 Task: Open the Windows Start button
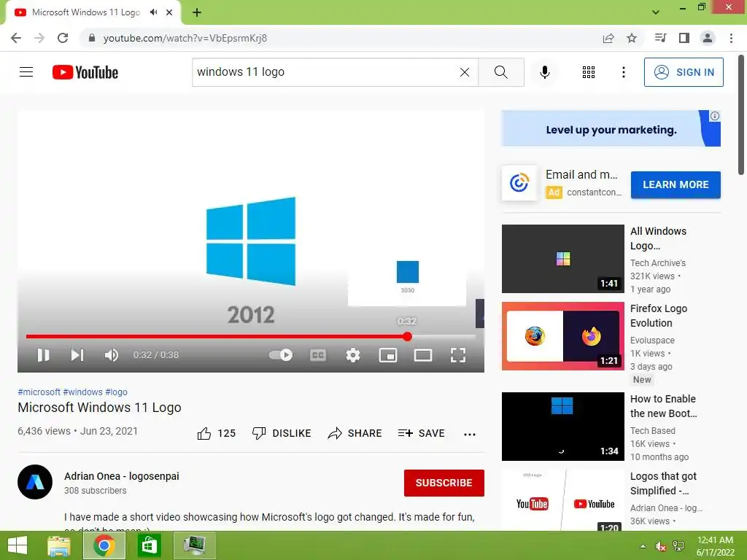[18, 545]
